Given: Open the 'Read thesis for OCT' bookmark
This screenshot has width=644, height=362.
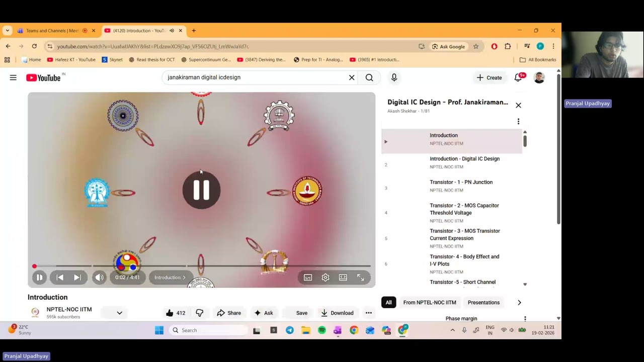Looking at the screenshot, I should click(x=152, y=59).
